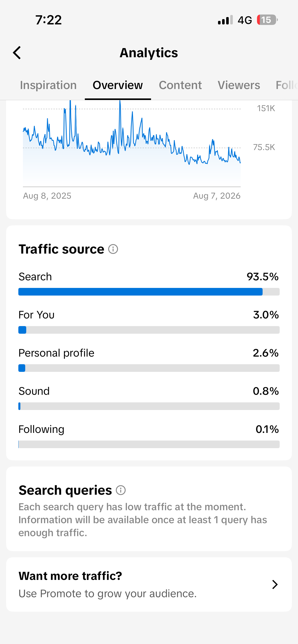
Task: Tap the Following traffic bar
Action: 149,444
